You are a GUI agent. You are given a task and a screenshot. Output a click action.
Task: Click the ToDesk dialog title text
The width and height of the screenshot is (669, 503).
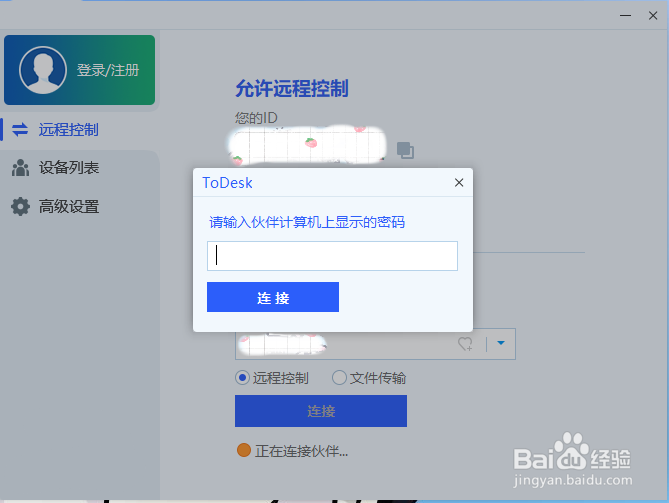tap(227, 183)
